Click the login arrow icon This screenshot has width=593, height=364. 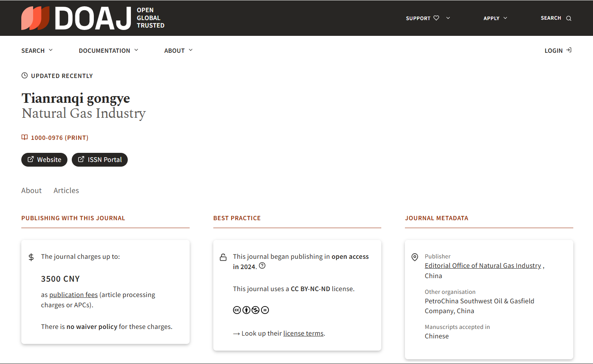pyautogui.click(x=569, y=50)
